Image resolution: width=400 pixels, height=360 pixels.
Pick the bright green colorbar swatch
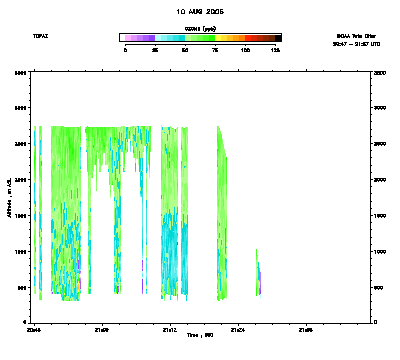[212, 38]
